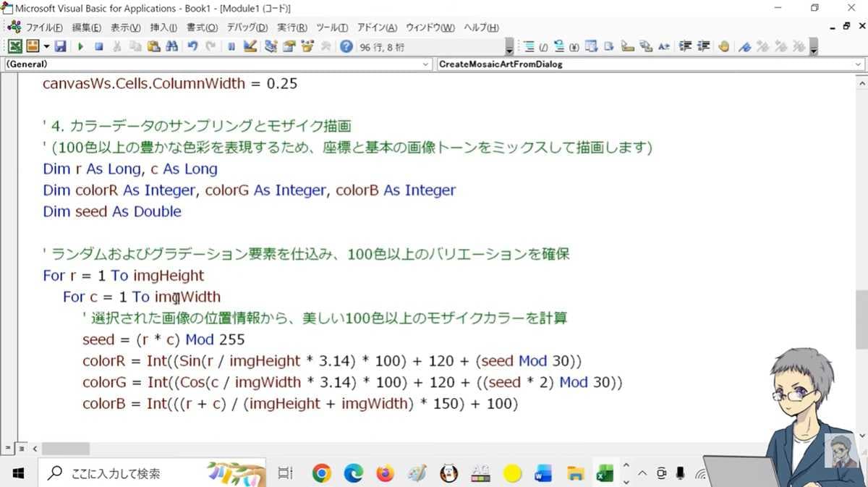868x487 pixels.
Task: Open the 書式(O) menu
Action: pos(202,27)
